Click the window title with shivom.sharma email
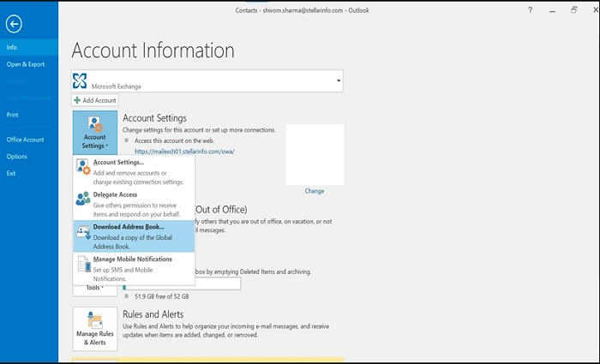The height and width of the screenshot is (364, 600). coord(302,10)
